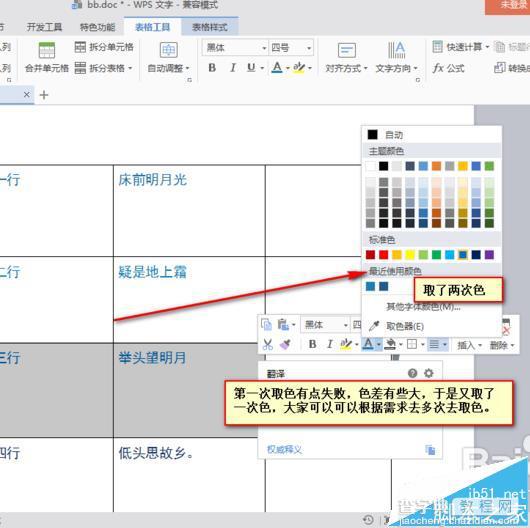Click the scissors cut icon in mini toolbar
The image size is (530, 528).
tap(268, 344)
